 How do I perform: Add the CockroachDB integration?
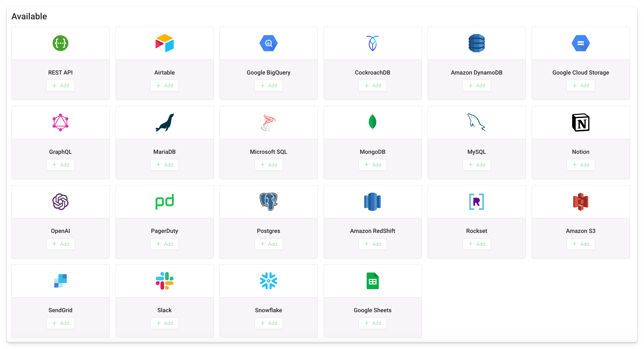click(x=372, y=85)
